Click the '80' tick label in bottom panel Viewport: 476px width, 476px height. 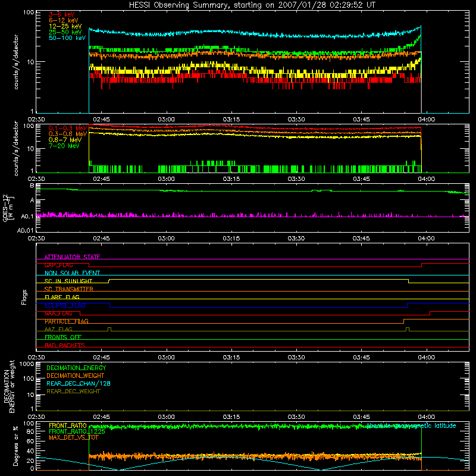point(31,431)
